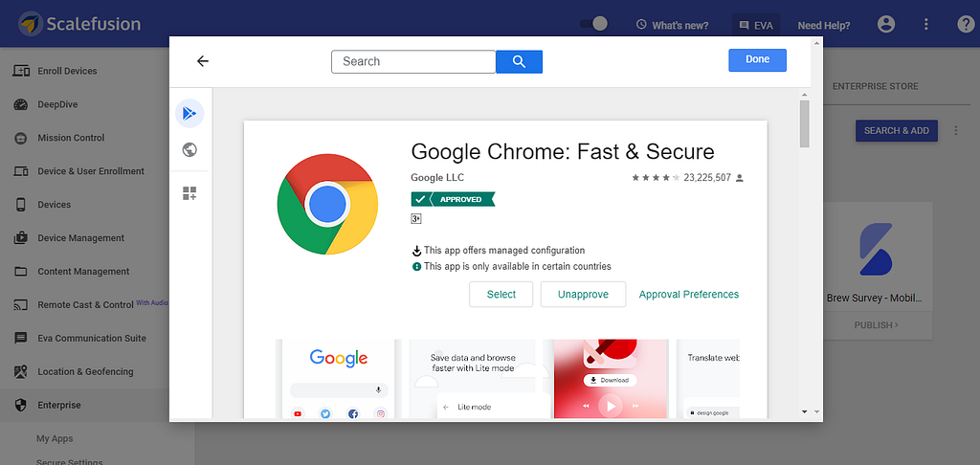Open the user account profile icon
The height and width of the screenshot is (465, 980).
(886, 24)
